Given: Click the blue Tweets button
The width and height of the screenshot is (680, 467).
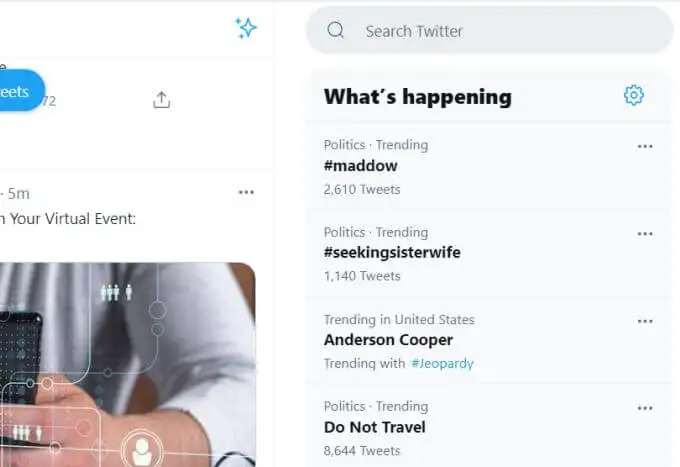Looking at the screenshot, I should (22, 90).
